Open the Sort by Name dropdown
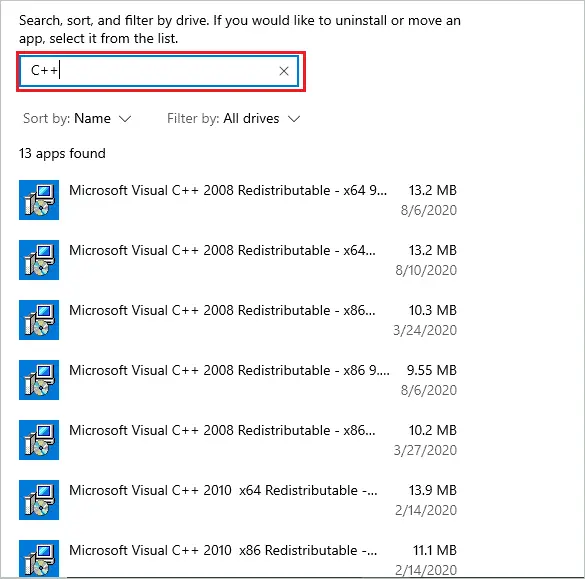Image resolution: width=585 pixels, height=579 pixels. (x=77, y=119)
